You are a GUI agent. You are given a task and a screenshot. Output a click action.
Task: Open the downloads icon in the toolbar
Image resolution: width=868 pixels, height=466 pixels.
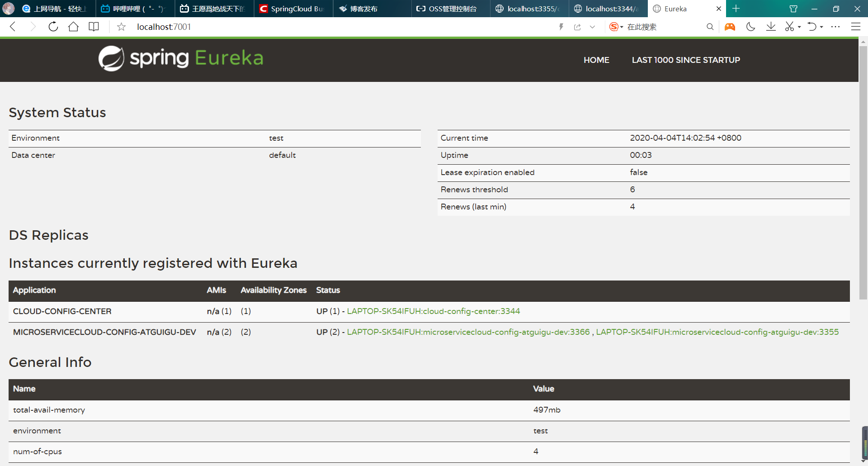click(771, 27)
